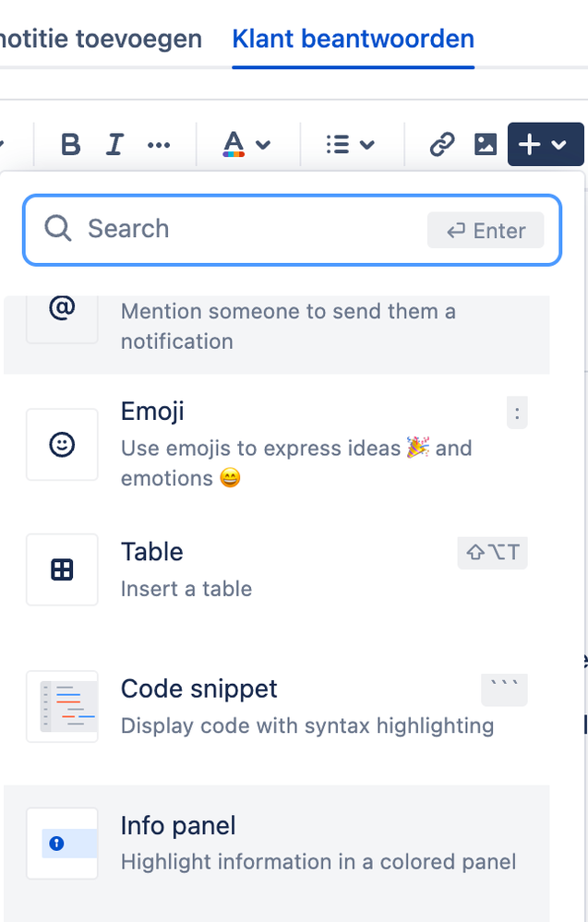Viewport: 588px width, 922px height.
Task: Switch to Klant beantwoorden tab
Action: (353, 40)
